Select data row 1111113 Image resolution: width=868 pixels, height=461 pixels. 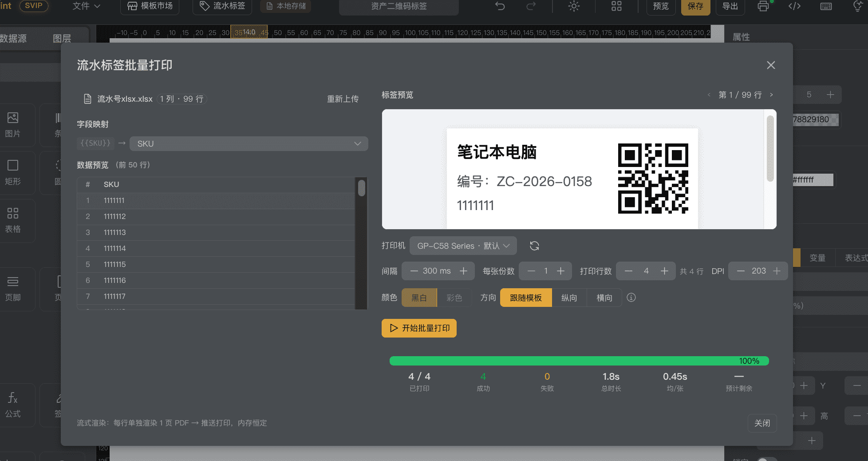216,233
